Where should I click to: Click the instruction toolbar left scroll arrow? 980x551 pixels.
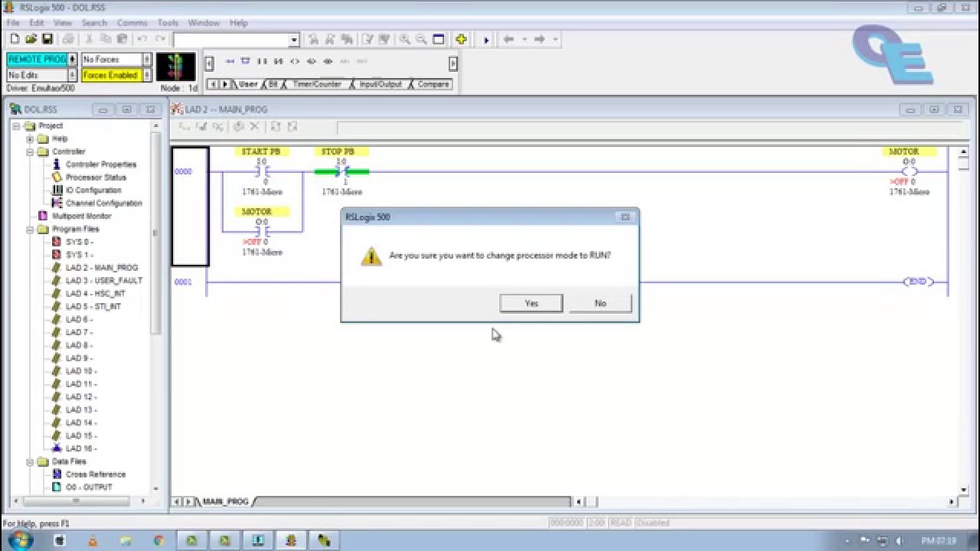210,64
